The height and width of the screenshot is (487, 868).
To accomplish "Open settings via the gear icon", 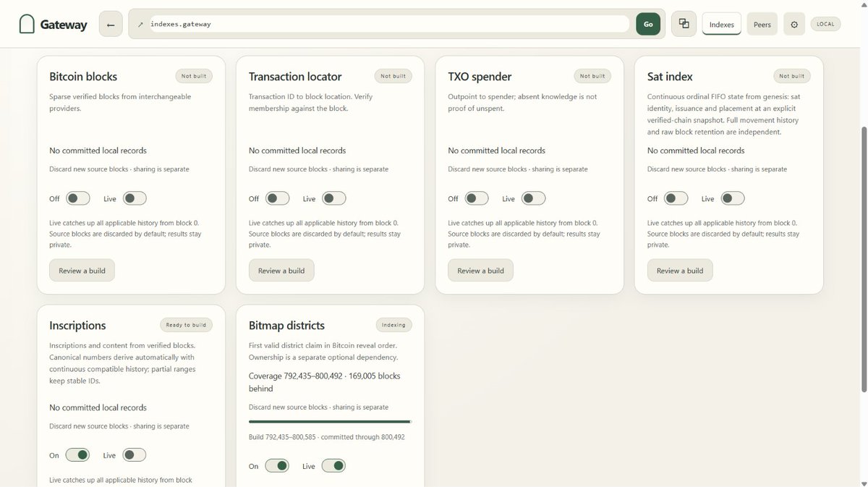I will pos(793,24).
